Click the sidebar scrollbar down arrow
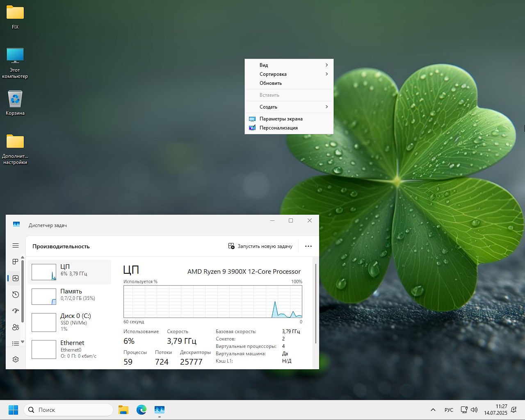This screenshot has height=420, width=525. click(x=23, y=342)
